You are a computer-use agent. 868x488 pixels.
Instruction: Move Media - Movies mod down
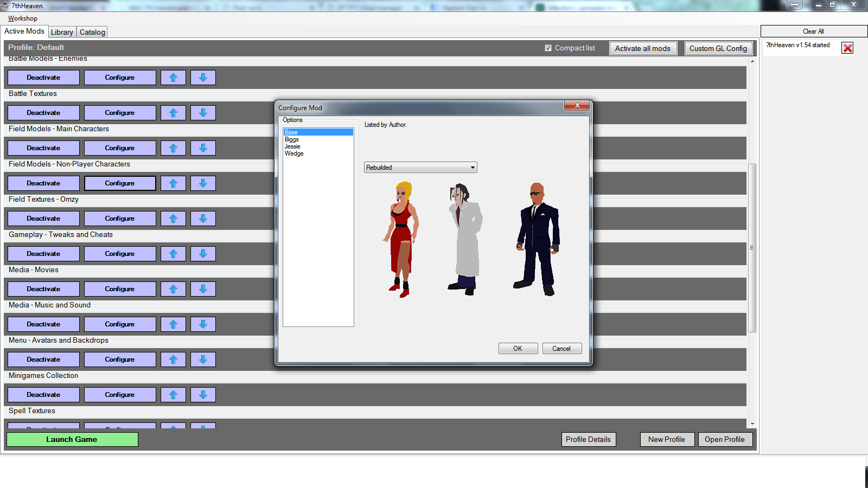(x=203, y=289)
